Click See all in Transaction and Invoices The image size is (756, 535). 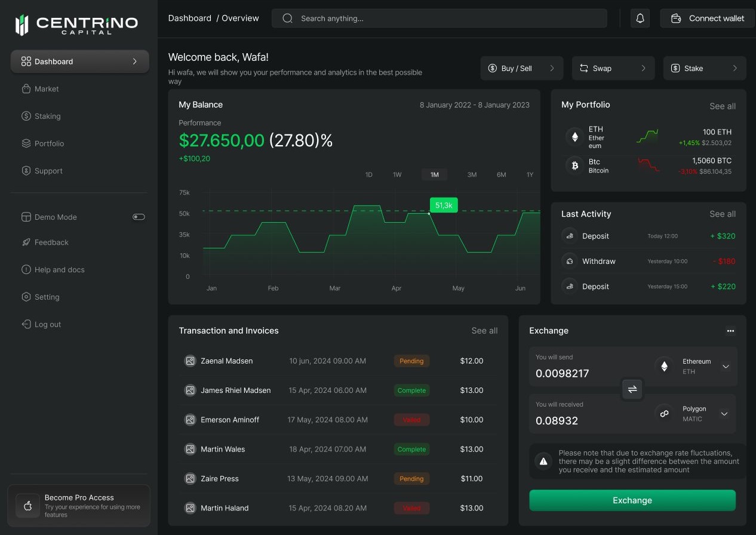click(x=484, y=331)
